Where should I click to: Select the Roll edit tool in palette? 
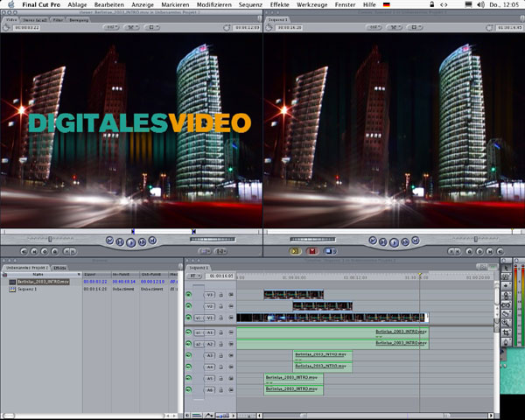(506, 296)
